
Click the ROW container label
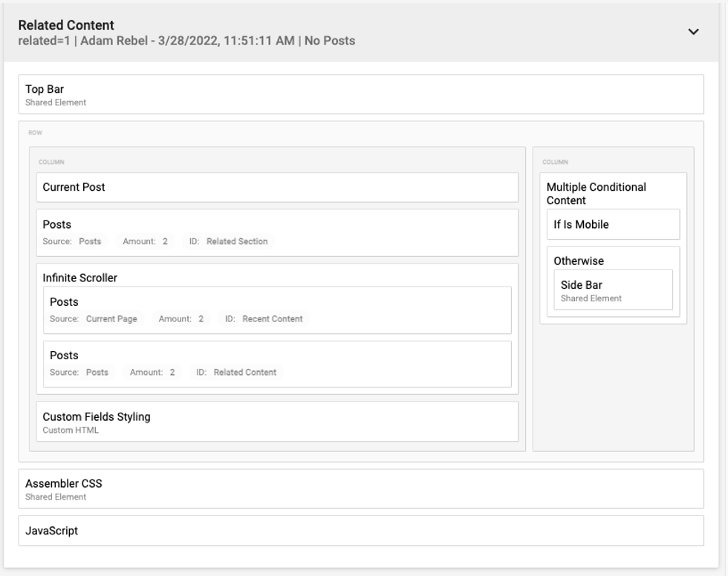[x=35, y=133]
